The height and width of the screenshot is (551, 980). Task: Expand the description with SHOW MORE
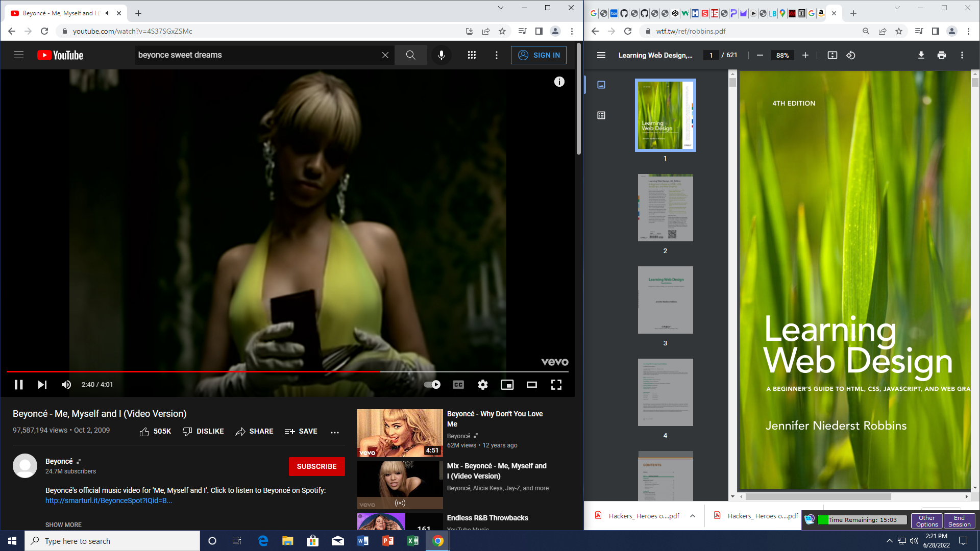pyautogui.click(x=63, y=524)
